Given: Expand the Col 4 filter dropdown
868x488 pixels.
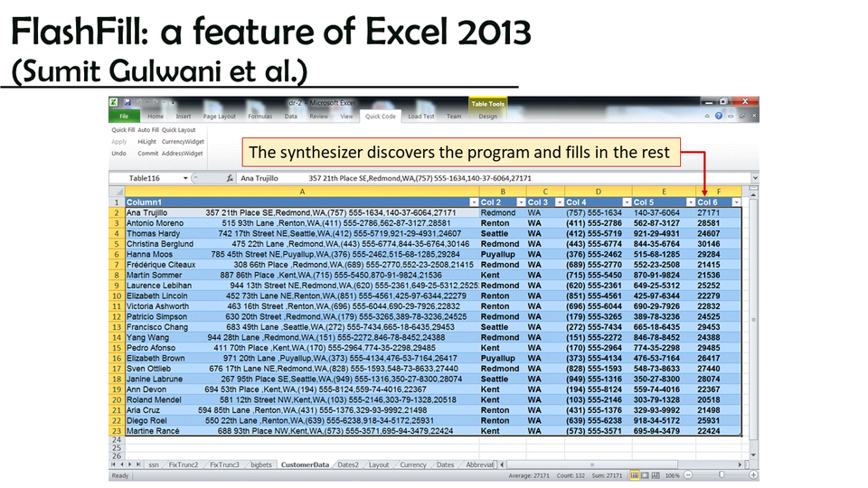Looking at the screenshot, I should (625, 202).
